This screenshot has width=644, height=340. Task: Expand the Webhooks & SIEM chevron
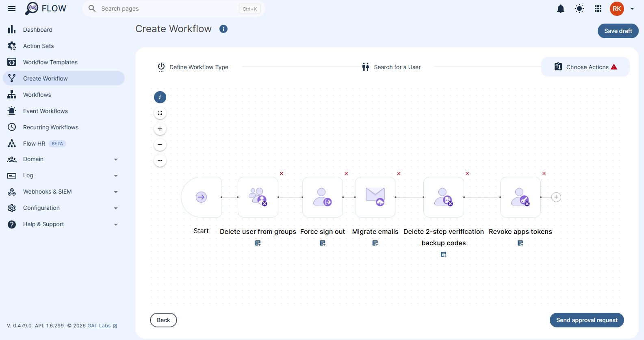coord(116,192)
